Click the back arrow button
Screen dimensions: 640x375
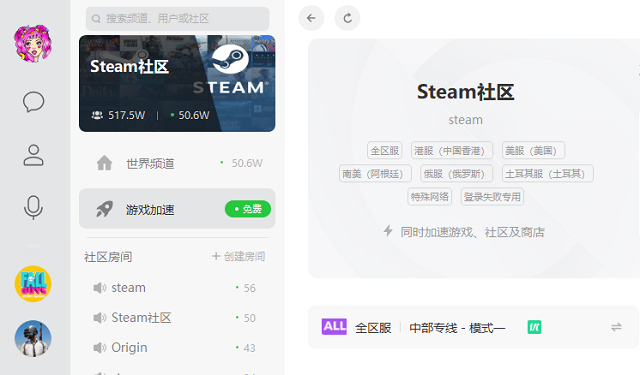pyautogui.click(x=311, y=18)
